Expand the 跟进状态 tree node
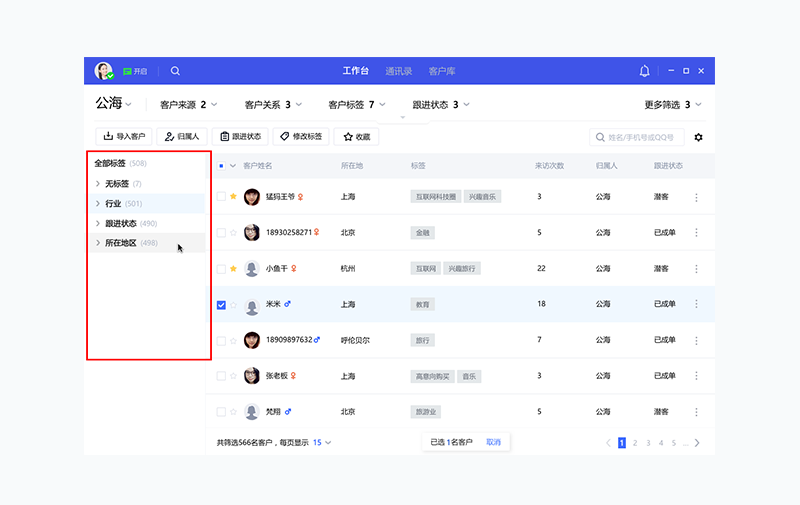 (x=97, y=223)
